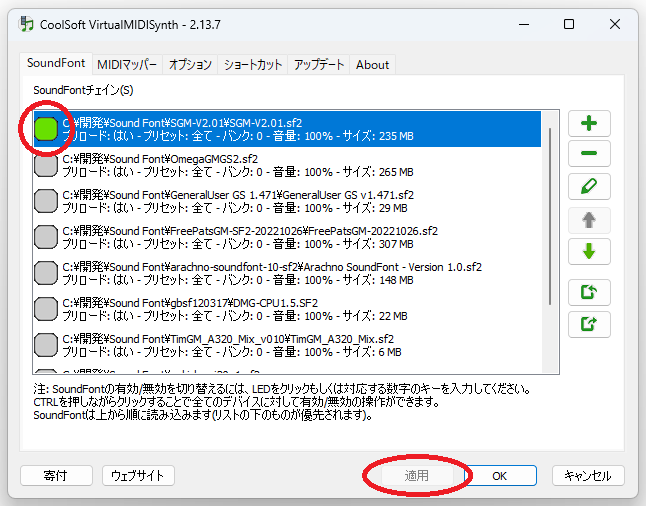Enable the LED for DMG-CPU1.5.SF2
The width and height of the screenshot is (646, 506).
point(46,309)
